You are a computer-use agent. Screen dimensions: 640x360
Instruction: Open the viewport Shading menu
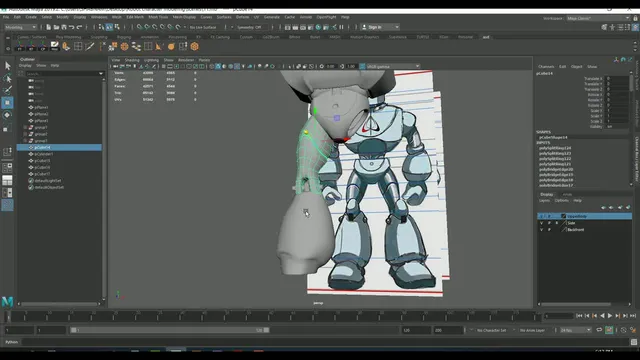point(132,60)
